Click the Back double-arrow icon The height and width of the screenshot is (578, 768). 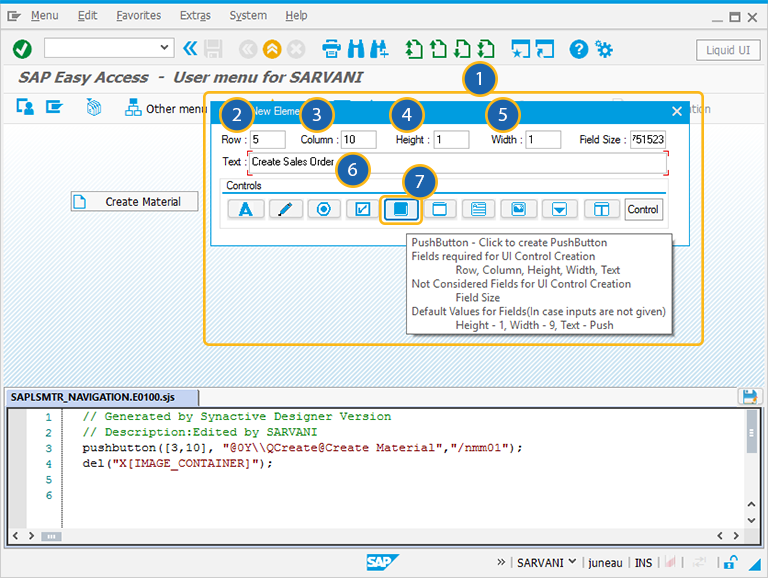[x=248, y=49]
